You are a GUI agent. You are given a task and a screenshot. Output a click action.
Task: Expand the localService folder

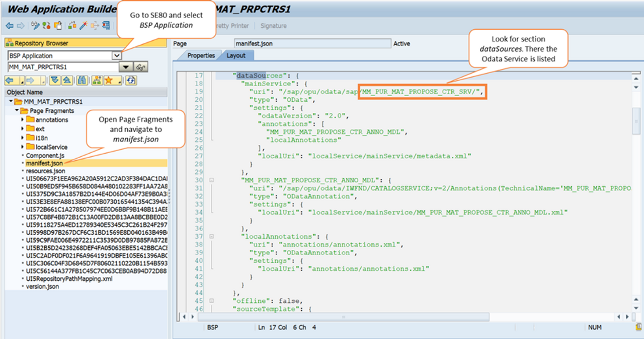point(22,147)
